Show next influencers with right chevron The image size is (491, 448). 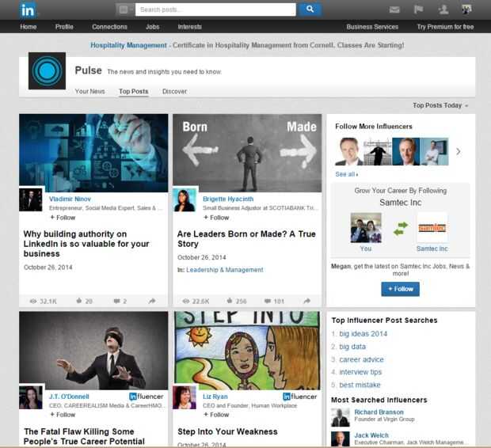(x=459, y=152)
